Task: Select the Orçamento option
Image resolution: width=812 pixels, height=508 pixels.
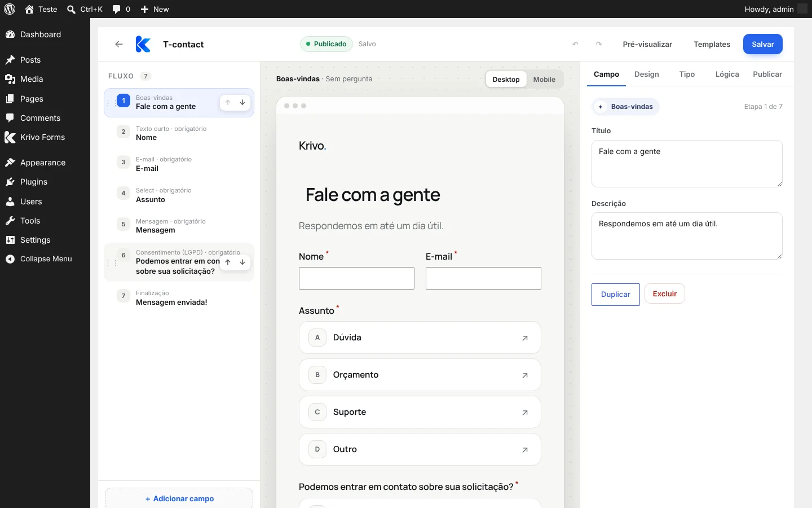Action: (x=420, y=375)
